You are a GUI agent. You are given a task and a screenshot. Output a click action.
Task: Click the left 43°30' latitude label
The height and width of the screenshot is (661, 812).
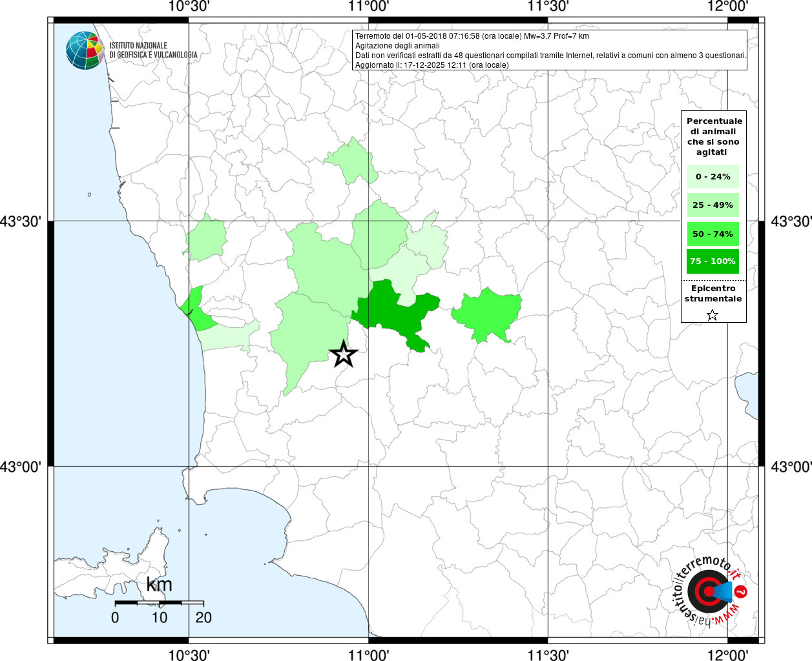click(21, 221)
